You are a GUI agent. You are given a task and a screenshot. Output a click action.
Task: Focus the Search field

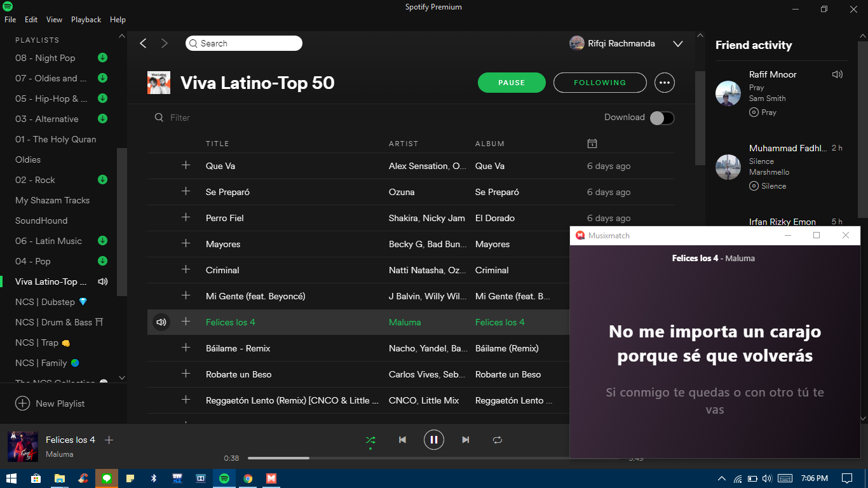pyautogui.click(x=244, y=43)
